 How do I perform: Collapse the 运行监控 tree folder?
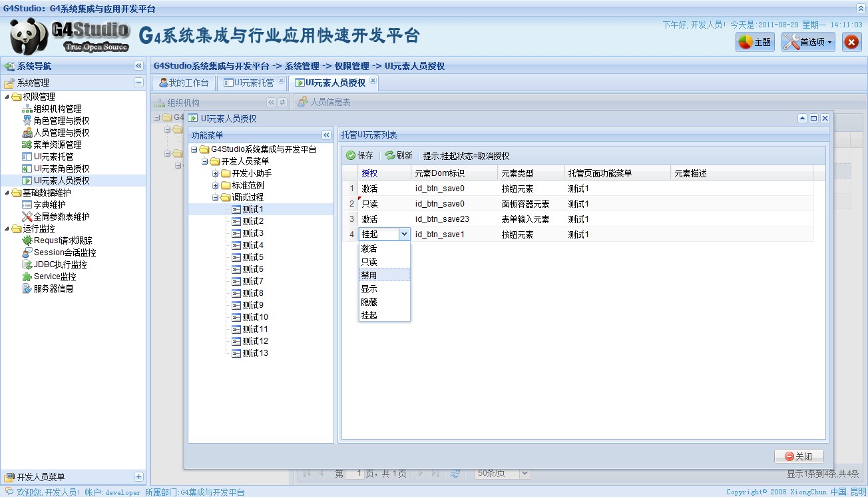[7, 229]
